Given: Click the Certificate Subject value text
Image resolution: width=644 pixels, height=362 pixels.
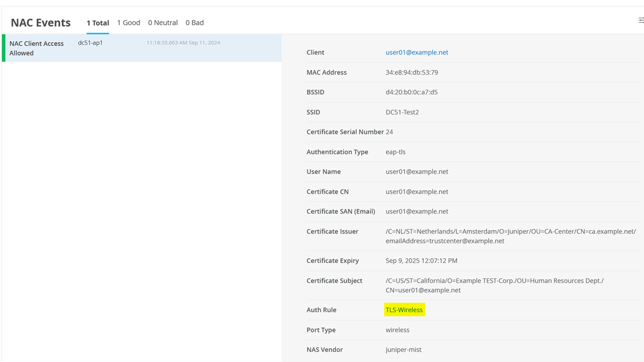Looking at the screenshot, I should (494, 285).
